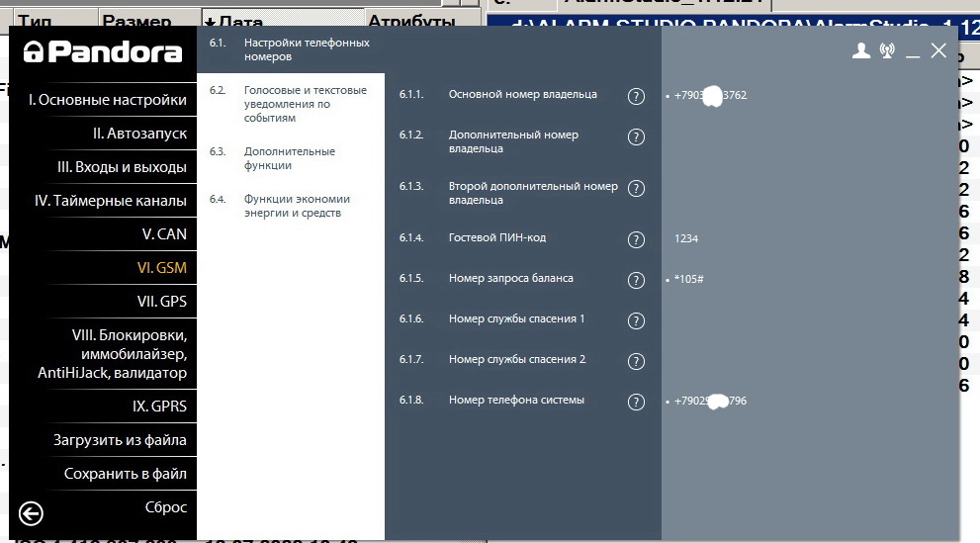Show help for system phone number 6.1.8
980x543 pixels.
(x=637, y=402)
